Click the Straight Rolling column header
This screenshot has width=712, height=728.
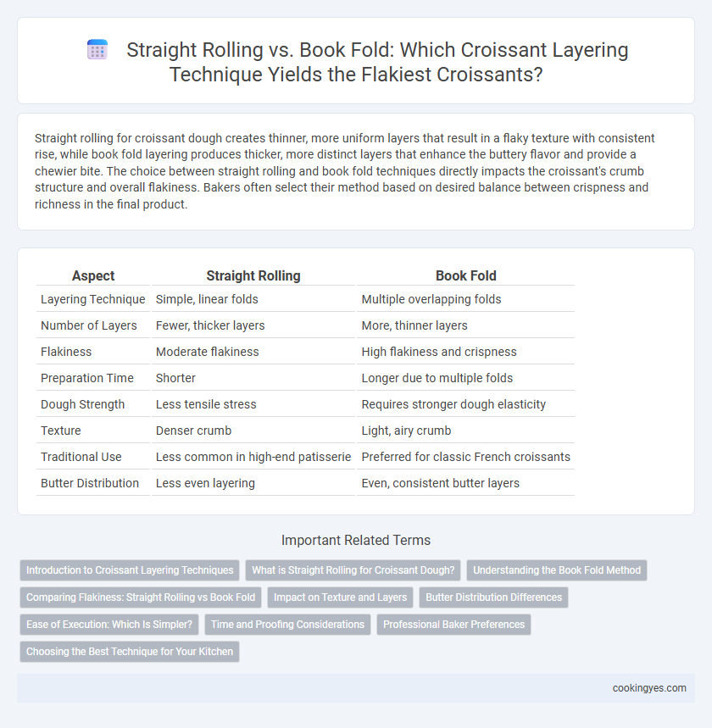[x=253, y=275]
